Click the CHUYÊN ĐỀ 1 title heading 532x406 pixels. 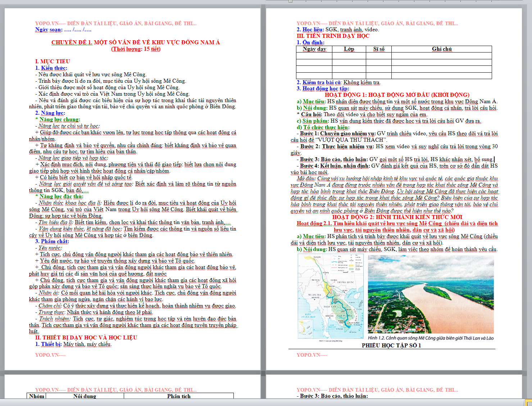[135, 42]
